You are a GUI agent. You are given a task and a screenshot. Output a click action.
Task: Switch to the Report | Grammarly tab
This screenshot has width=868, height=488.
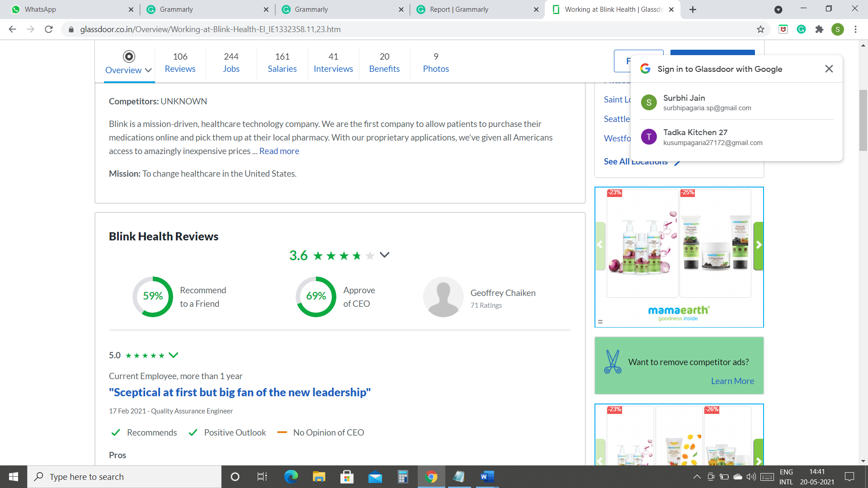(x=476, y=9)
